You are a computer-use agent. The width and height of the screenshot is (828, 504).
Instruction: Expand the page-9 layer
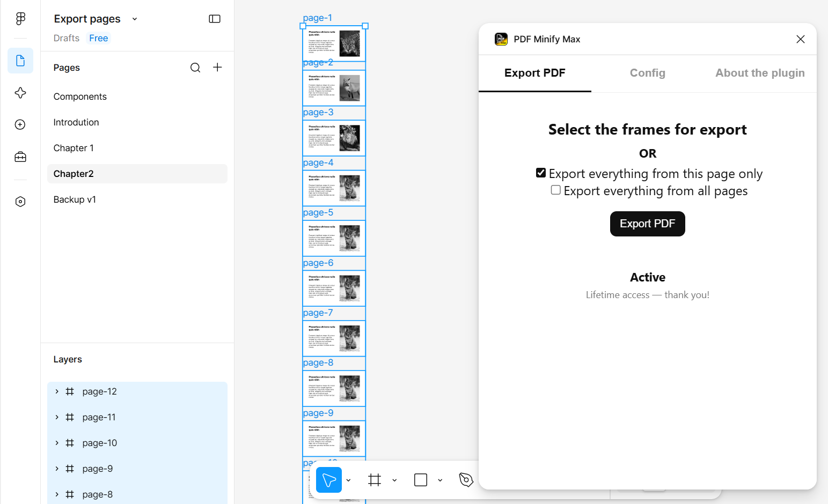(x=57, y=469)
